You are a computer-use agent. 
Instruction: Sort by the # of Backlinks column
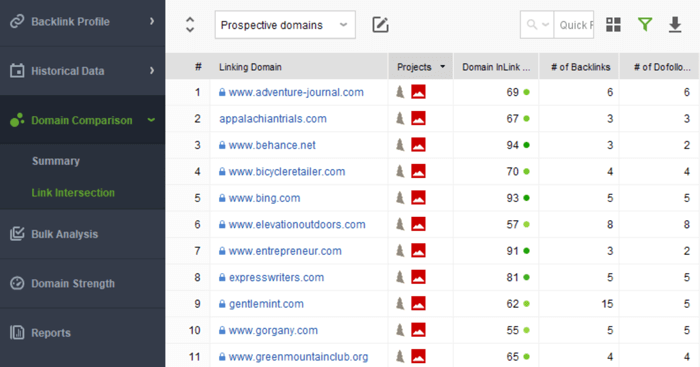(x=579, y=67)
